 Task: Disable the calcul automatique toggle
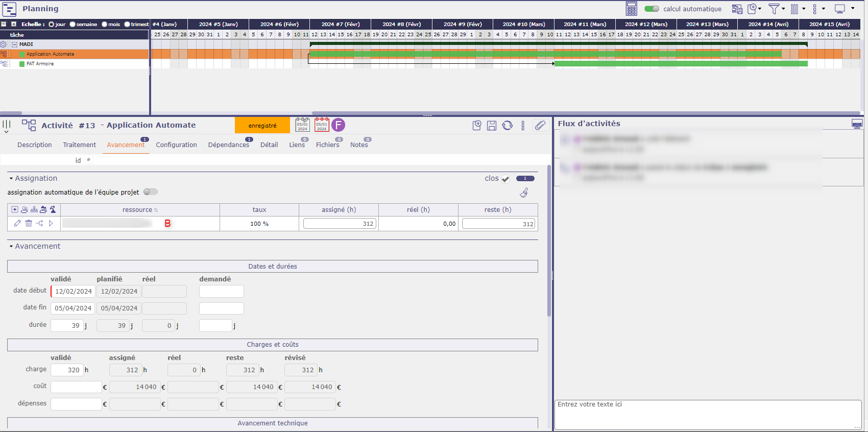(652, 9)
